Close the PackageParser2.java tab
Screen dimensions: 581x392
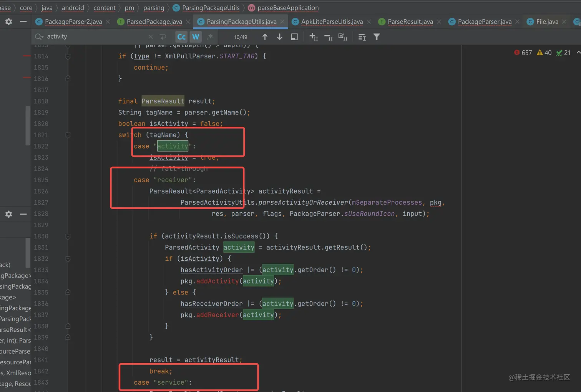coord(108,22)
